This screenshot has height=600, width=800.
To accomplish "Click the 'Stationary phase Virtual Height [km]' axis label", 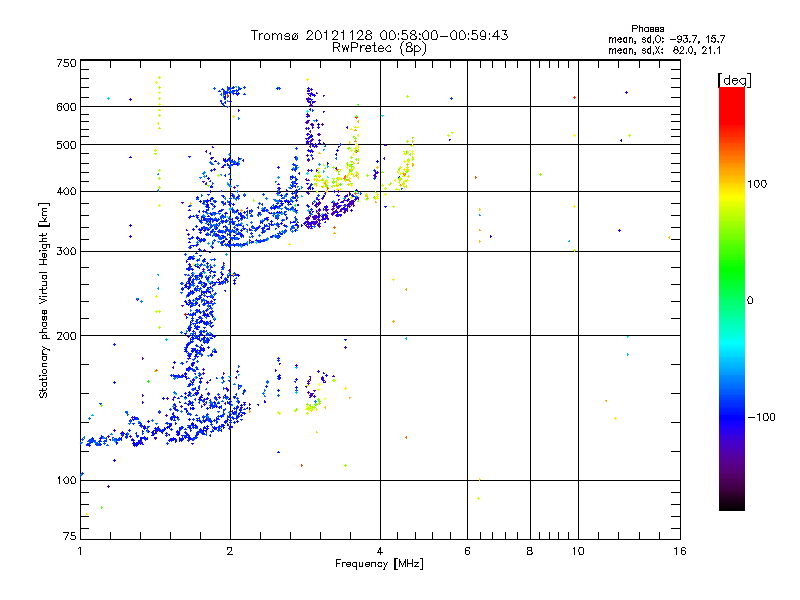I will 44,301.
